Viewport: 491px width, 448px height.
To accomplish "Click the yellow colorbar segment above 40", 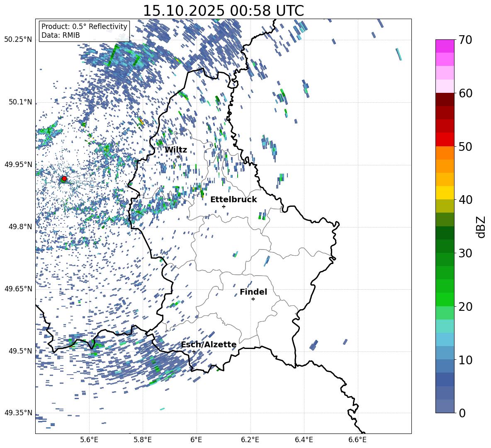I will (445, 193).
